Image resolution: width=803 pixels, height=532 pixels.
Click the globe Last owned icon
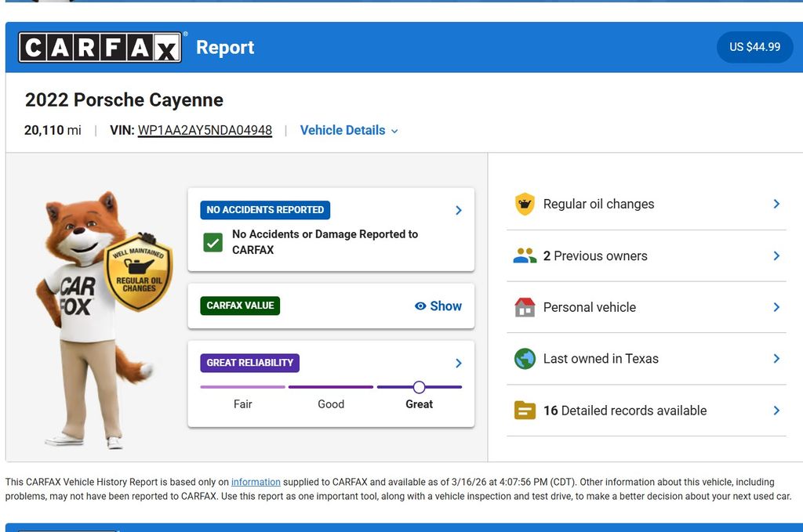(x=525, y=359)
